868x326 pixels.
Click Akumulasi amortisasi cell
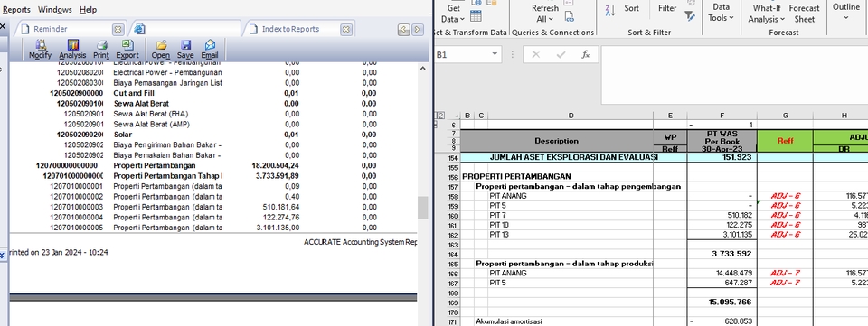[509, 321]
